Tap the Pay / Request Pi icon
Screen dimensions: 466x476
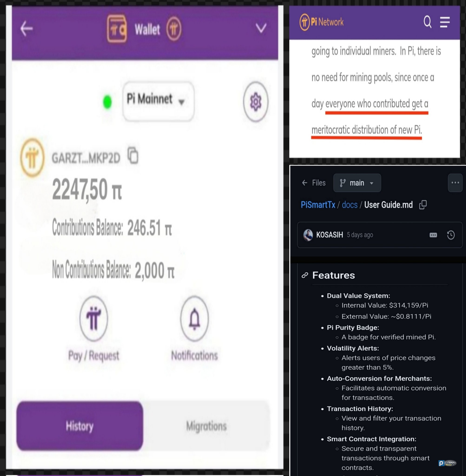(94, 318)
